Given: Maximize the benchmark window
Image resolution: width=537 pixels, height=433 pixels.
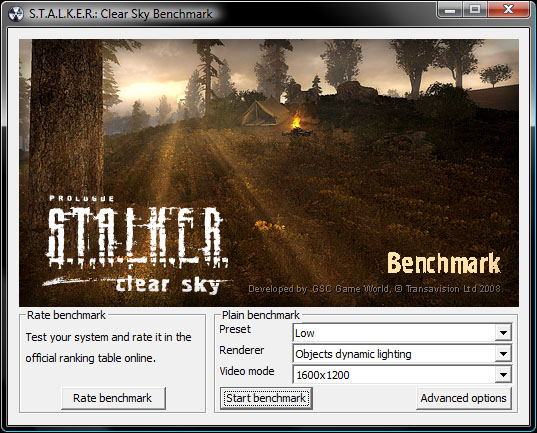Looking at the screenshot, I should [x=475, y=10].
